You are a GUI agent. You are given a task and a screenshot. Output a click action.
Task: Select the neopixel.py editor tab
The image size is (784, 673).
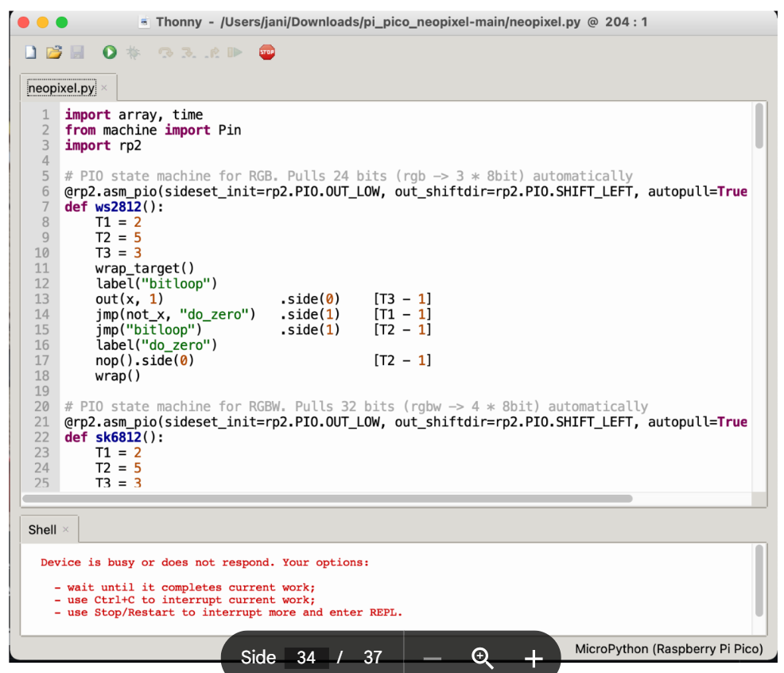click(61, 88)
